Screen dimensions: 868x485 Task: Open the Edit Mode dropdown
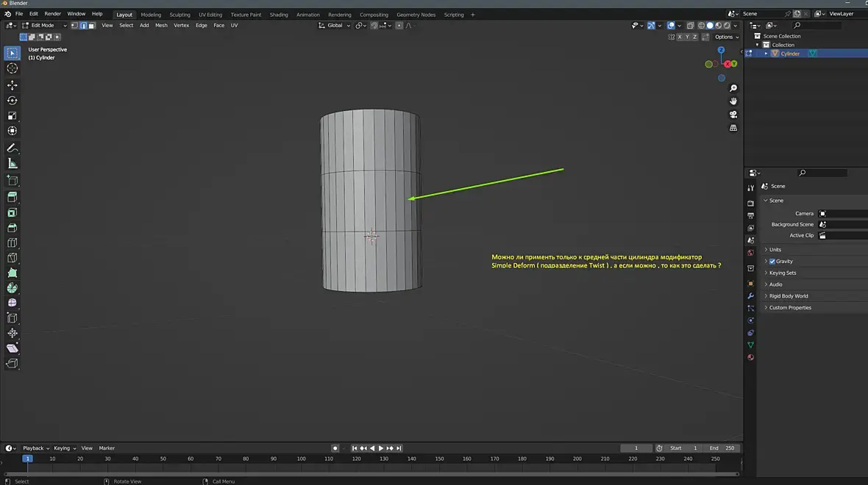[x=43, y=26]
